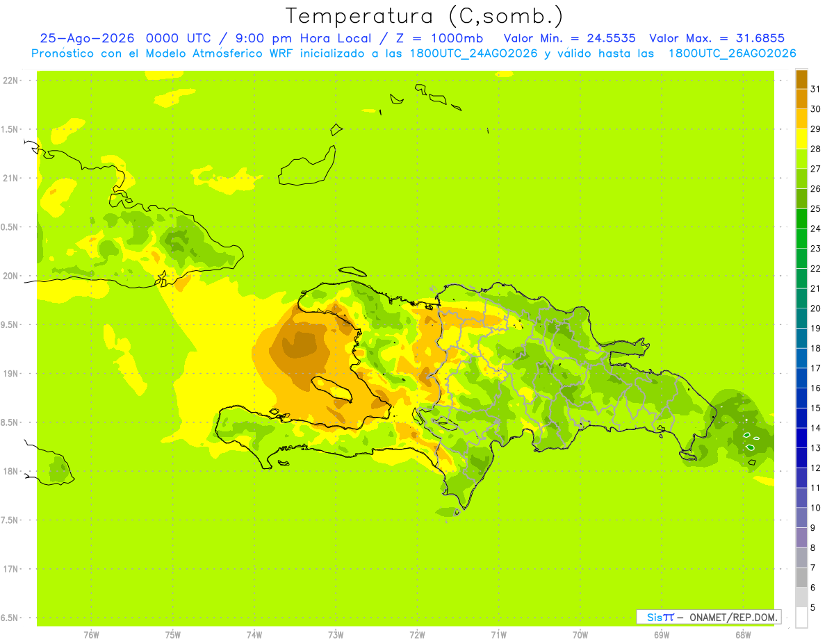This screenshot has height=644, width=834.
Task: Click the blue "Sis" logo text
Action: pyautogui.click(x=653, y=617)
